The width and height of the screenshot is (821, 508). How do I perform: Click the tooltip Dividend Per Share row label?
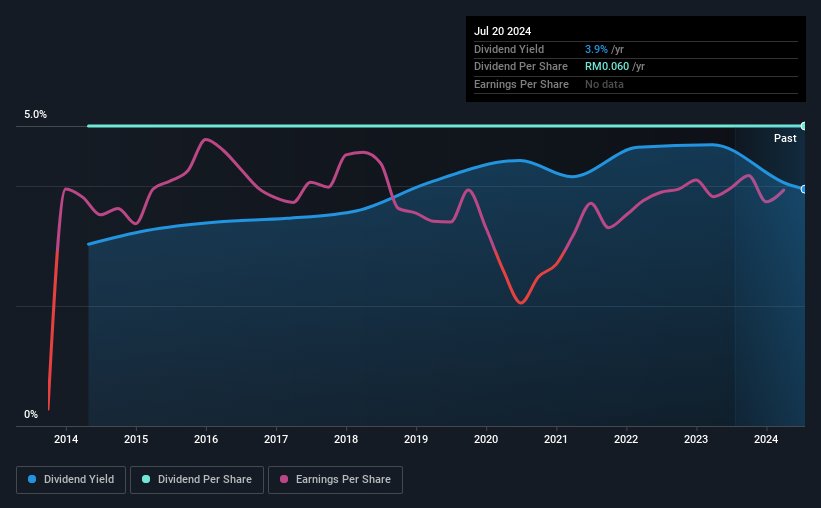(x=520, y=67)
